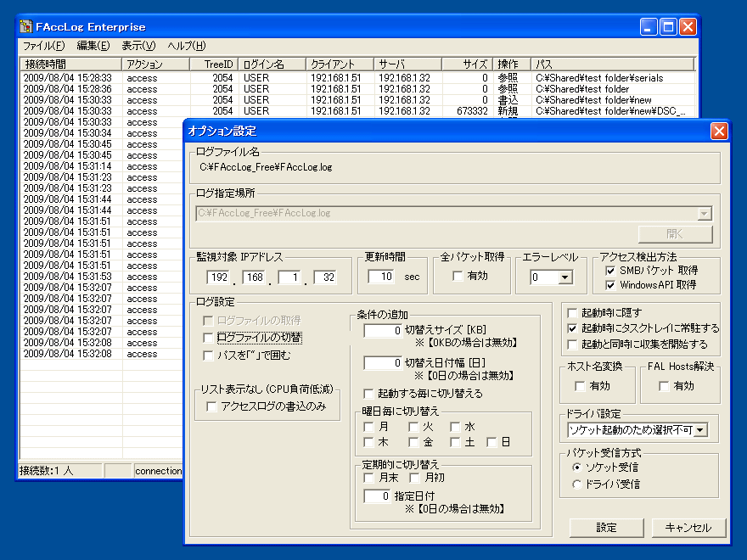
Task: Enable FAL Hosts解決 有効 checkbox
Action: click(x=664, y=386)
